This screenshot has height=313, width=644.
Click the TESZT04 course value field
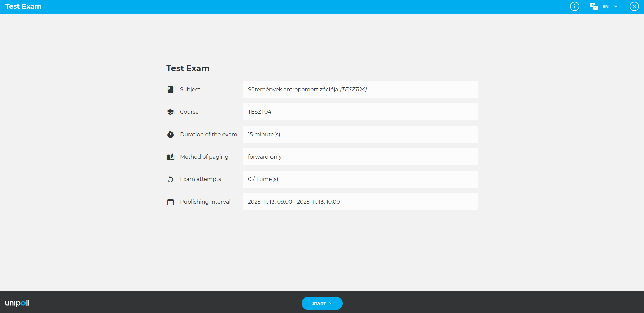pyautogui.click(x=259, y=112)
